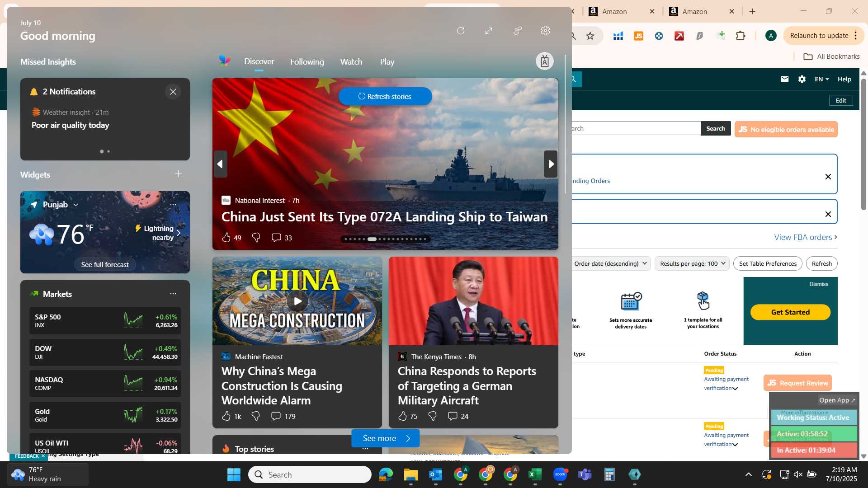This screenshot has height=488, width=868.
Task: Switch to the Play tab
Action: [x=387, y=61]
